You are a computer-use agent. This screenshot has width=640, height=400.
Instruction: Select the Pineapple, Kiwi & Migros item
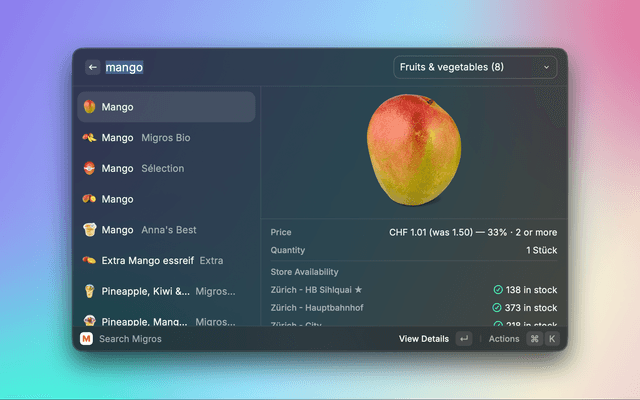(166, 291)
